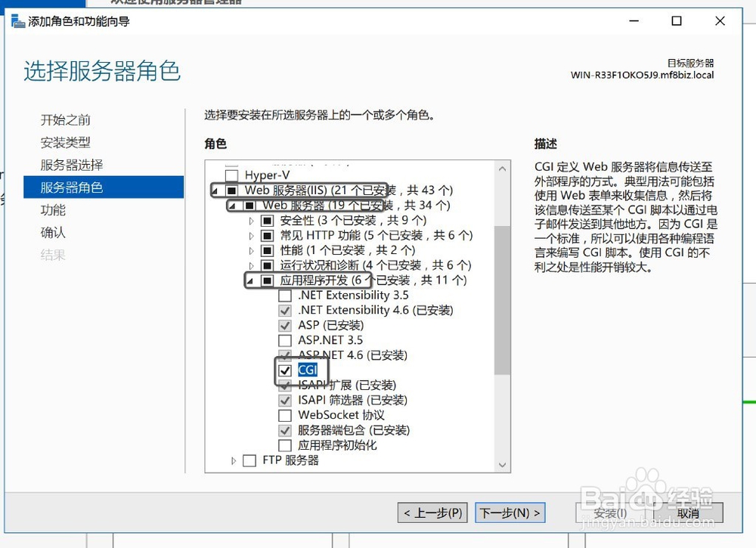Click the 下一步(N) button
Image resolution: width=756 pixels, height=548 pixels.
pos(510,512)
